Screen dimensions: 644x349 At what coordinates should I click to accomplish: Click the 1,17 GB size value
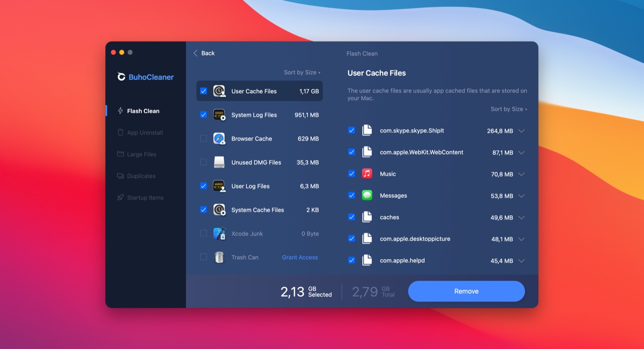(309, 91)
